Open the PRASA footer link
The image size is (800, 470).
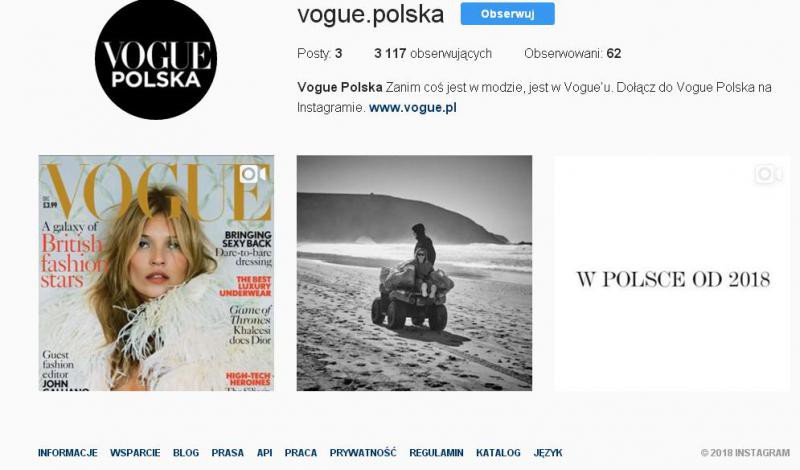coord(228,453)
